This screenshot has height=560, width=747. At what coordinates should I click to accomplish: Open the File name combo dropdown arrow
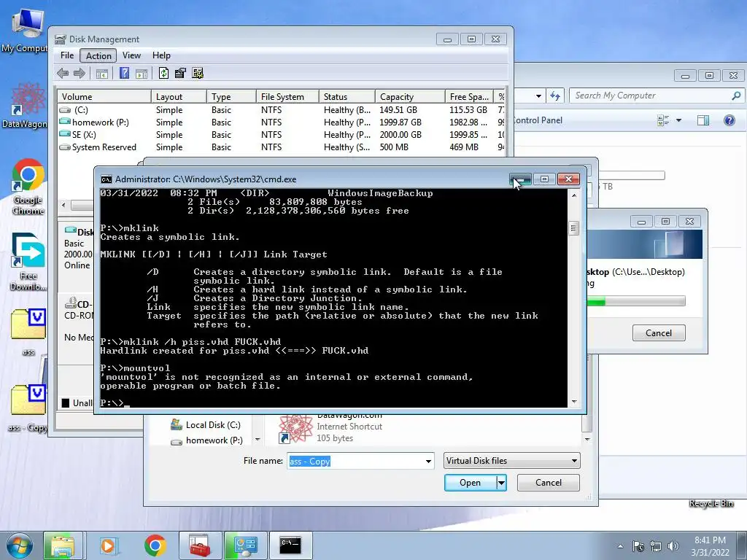pyautogui.click(x=428, y=461)
